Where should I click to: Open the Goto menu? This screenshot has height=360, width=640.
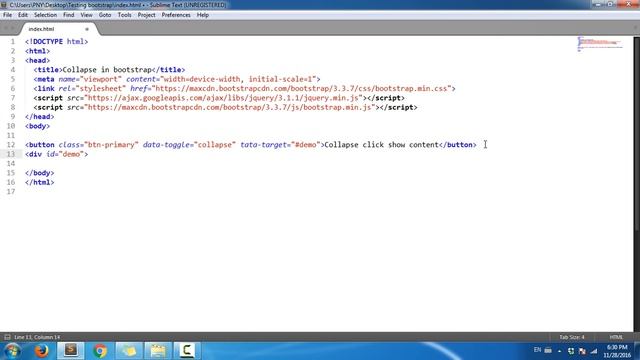point(105,15)
